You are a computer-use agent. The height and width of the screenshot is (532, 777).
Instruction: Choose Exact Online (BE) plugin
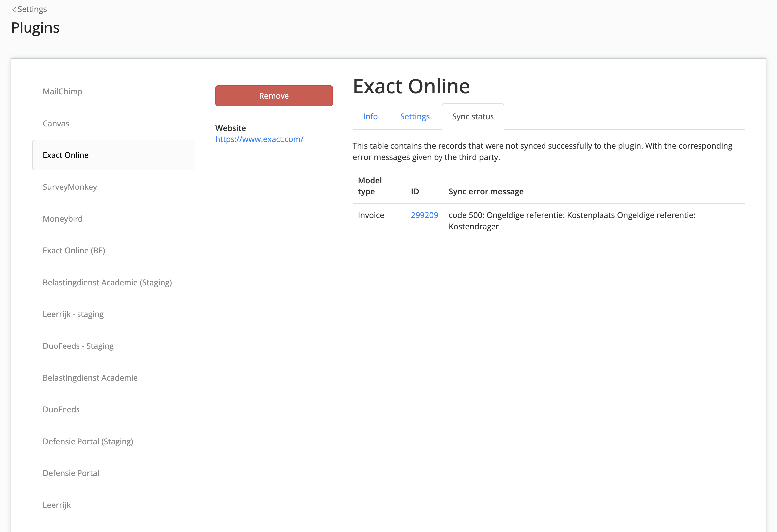(74, 250)
